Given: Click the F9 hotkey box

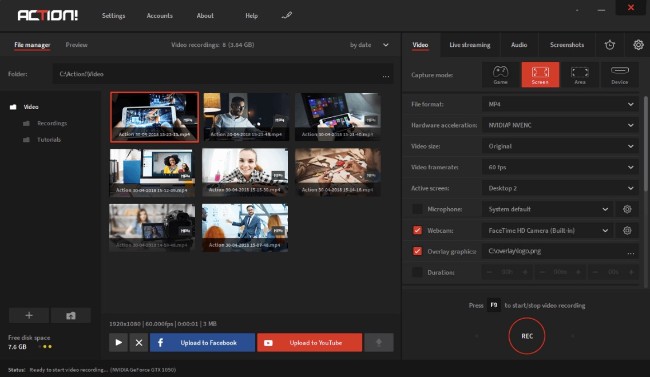Looking at the screenshot, I should (494, 305).
